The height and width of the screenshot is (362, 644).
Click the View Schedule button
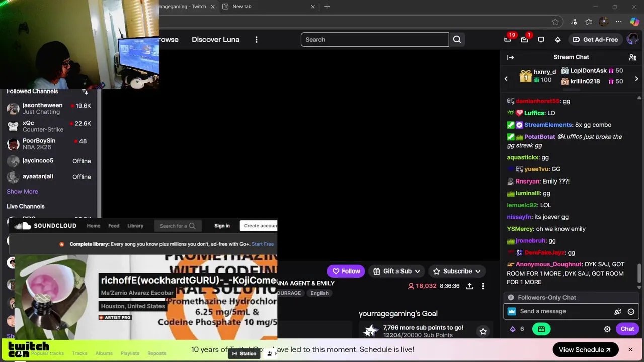[585, 350]
